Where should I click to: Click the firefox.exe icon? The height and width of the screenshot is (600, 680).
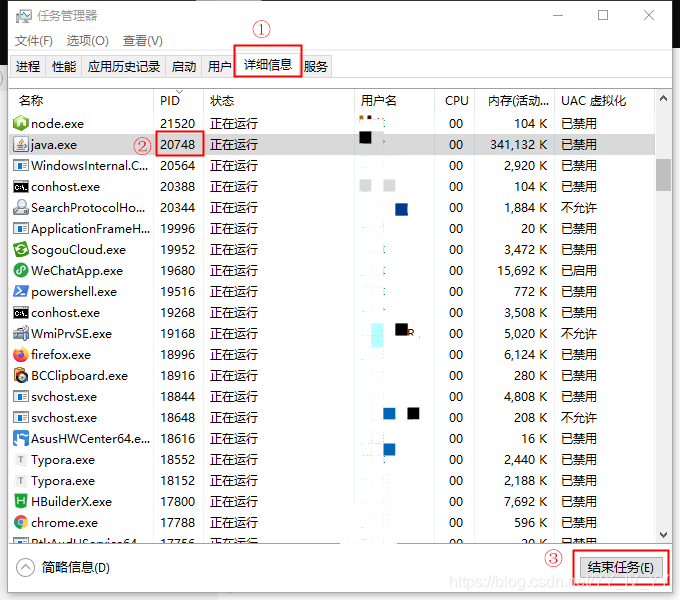20,355
